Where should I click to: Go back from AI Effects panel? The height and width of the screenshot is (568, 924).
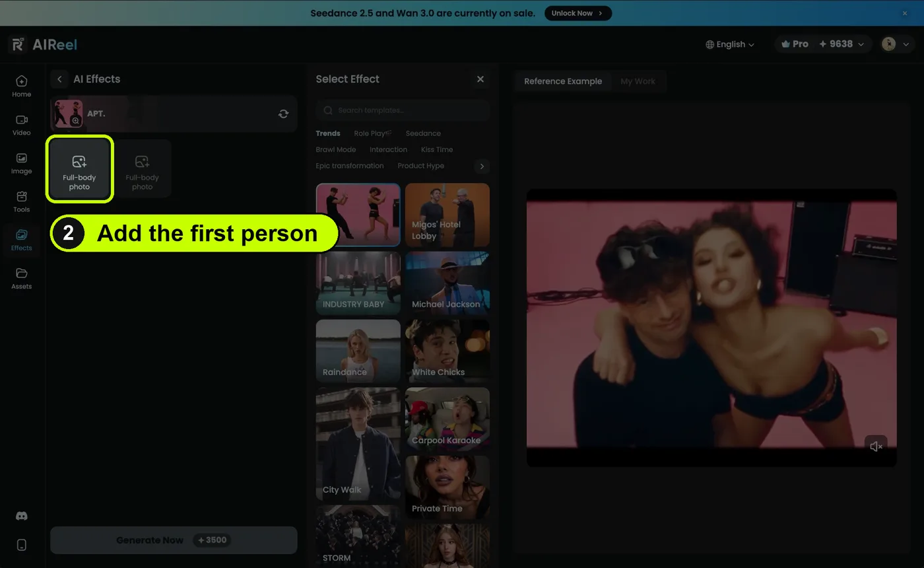click(59, 79)
